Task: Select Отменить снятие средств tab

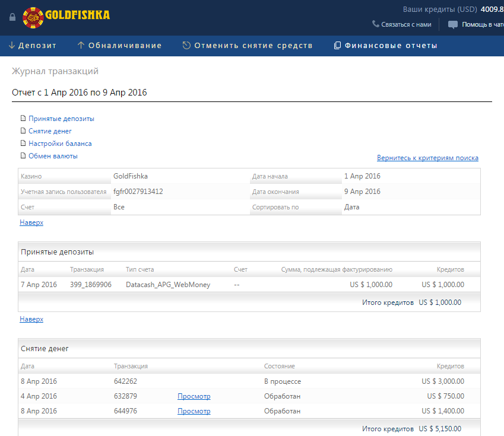Action: coord(247,46)
